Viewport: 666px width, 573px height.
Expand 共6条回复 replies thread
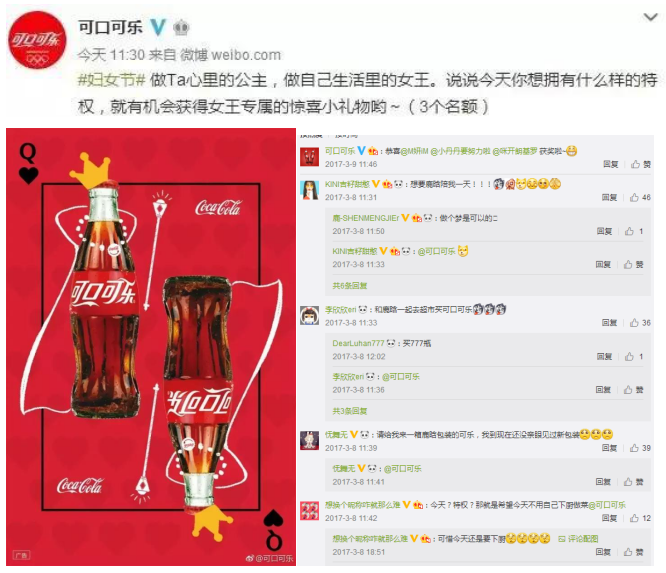350,286
